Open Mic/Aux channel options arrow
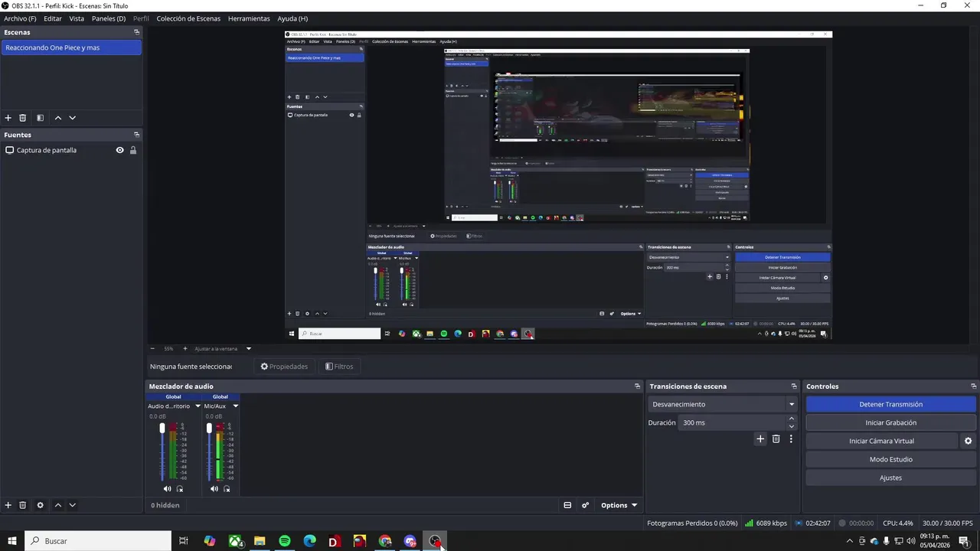The image size is (980, 551). click(x=235, y=406)
